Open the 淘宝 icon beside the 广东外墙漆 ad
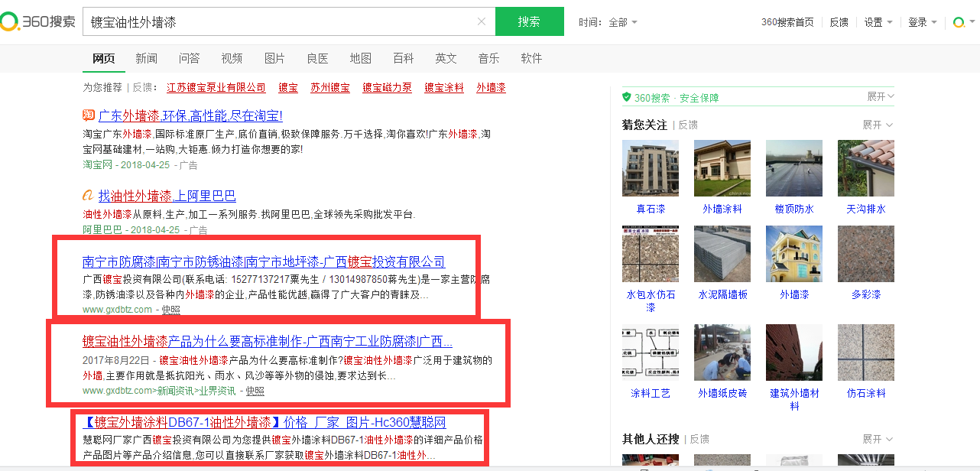980x471 pixels. [89, 115]
